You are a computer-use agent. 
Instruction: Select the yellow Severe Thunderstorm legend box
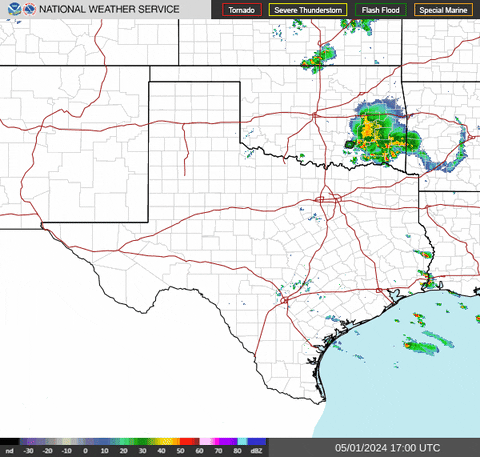(308, 10)
